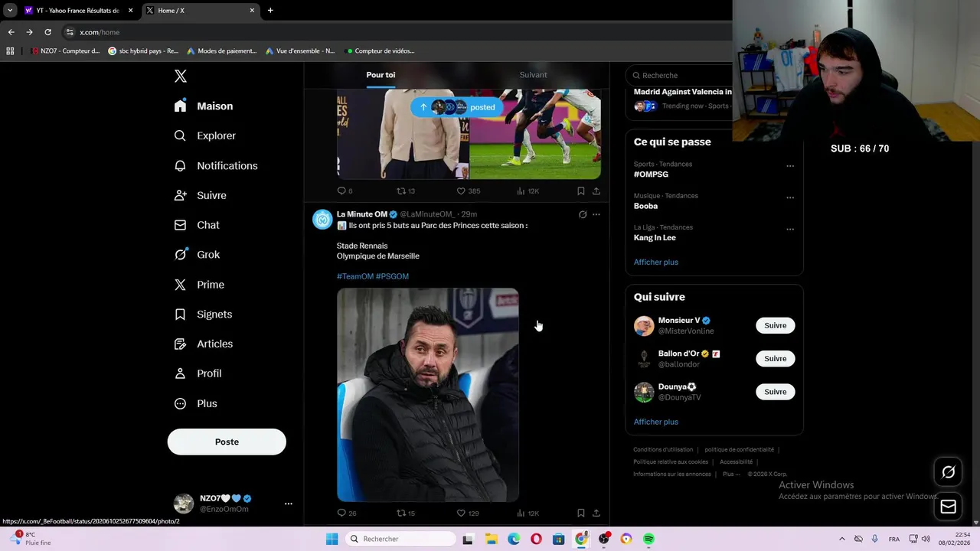980x551 pixels.
Task: Open more options for Booba trend
Action: point(790,197)
